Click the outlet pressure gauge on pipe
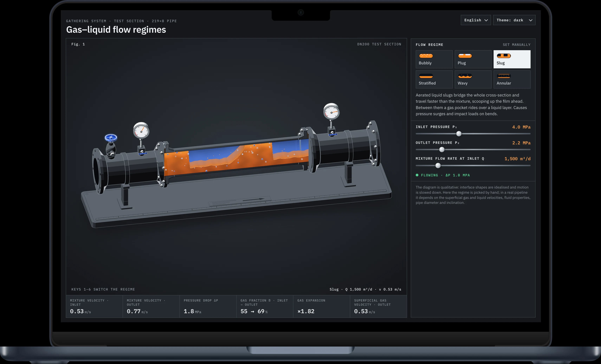601x364 pixels. [331, 112]
